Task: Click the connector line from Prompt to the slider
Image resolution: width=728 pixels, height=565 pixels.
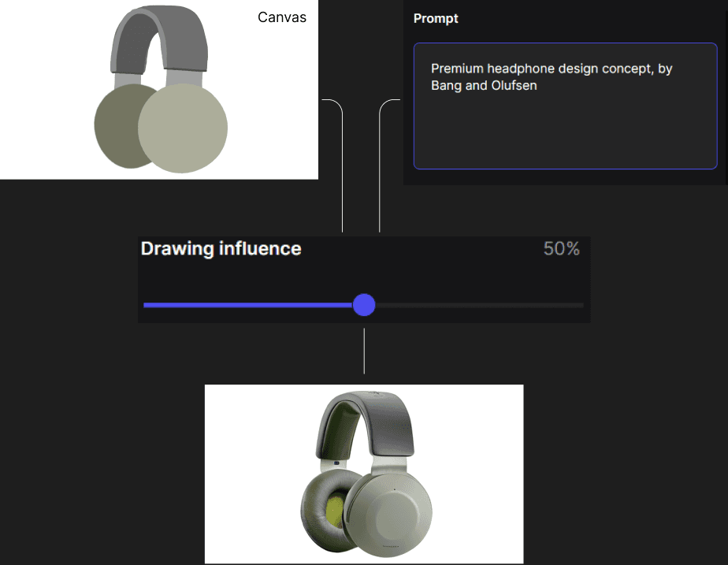Action: tap(381, 197)
